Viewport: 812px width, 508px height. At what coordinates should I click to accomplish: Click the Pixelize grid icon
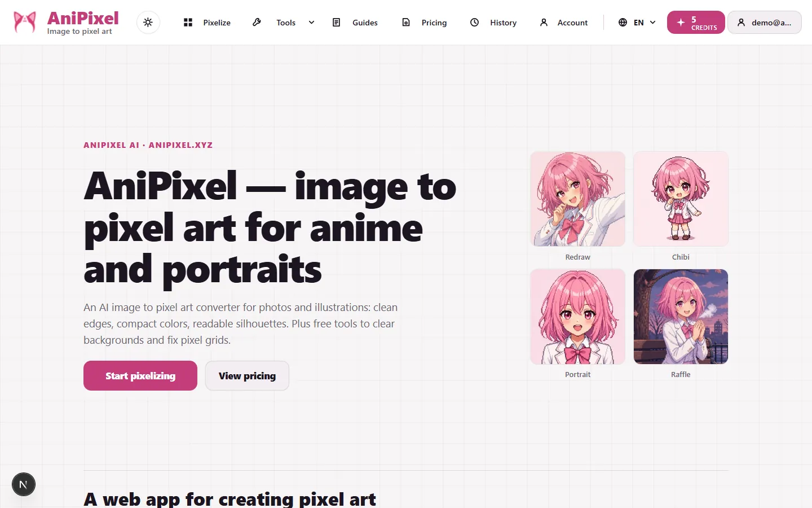click(x=188, y=23)
